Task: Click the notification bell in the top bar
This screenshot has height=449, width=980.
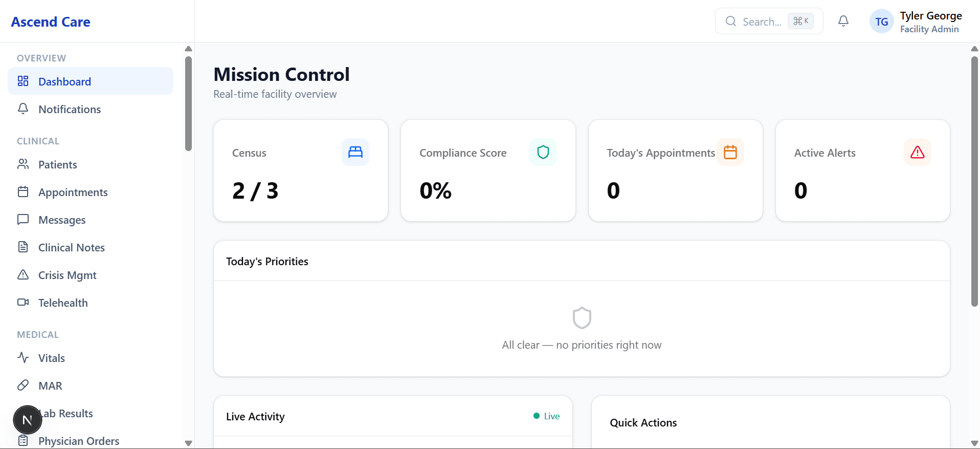Action: click(843, 21)
